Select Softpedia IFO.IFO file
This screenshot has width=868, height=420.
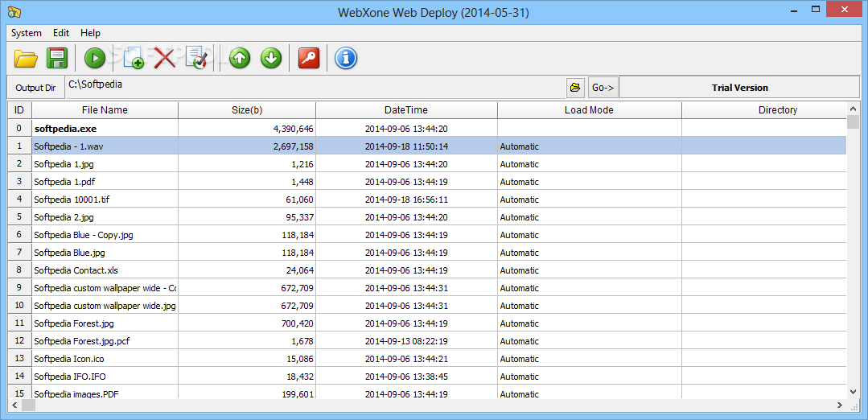click(x=70, y=377)
